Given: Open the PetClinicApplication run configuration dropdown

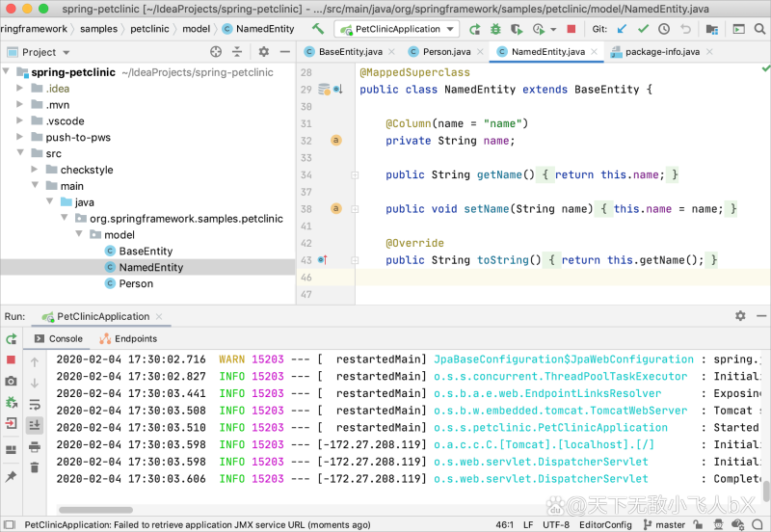Looking at the screenshot, I should click(x=396, y=29).
